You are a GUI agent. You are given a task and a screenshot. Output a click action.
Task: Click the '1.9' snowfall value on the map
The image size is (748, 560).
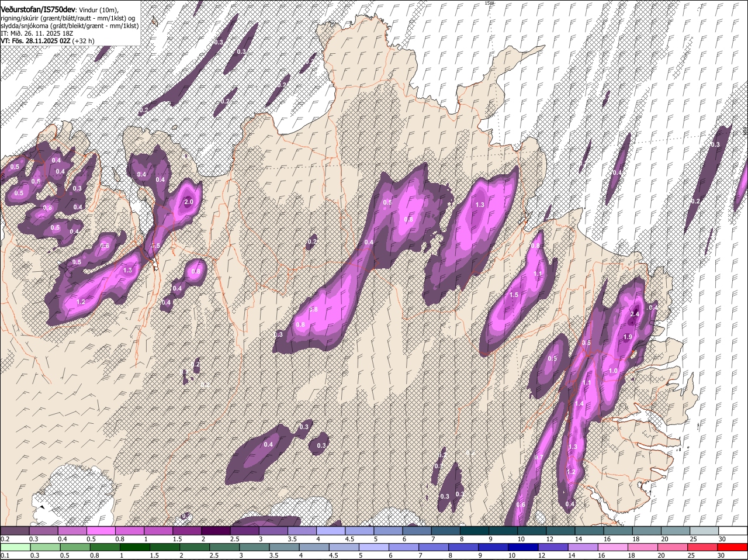[628, 337]
